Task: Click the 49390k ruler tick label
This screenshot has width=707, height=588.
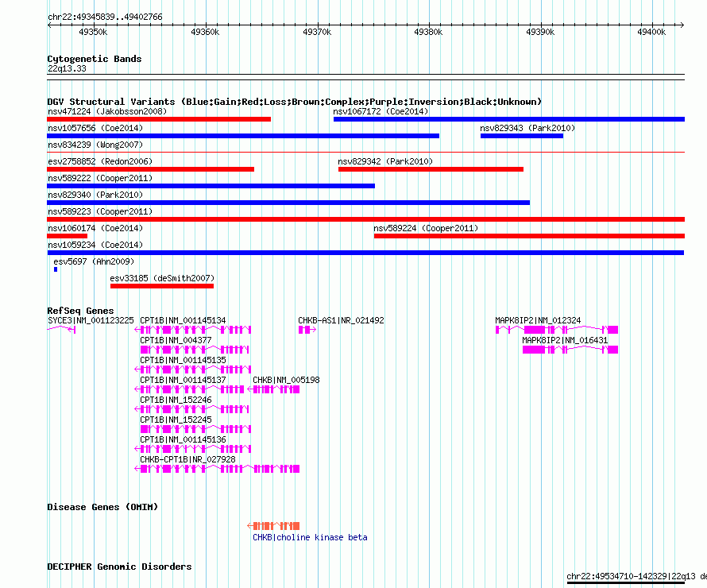Action: point(540,32)
